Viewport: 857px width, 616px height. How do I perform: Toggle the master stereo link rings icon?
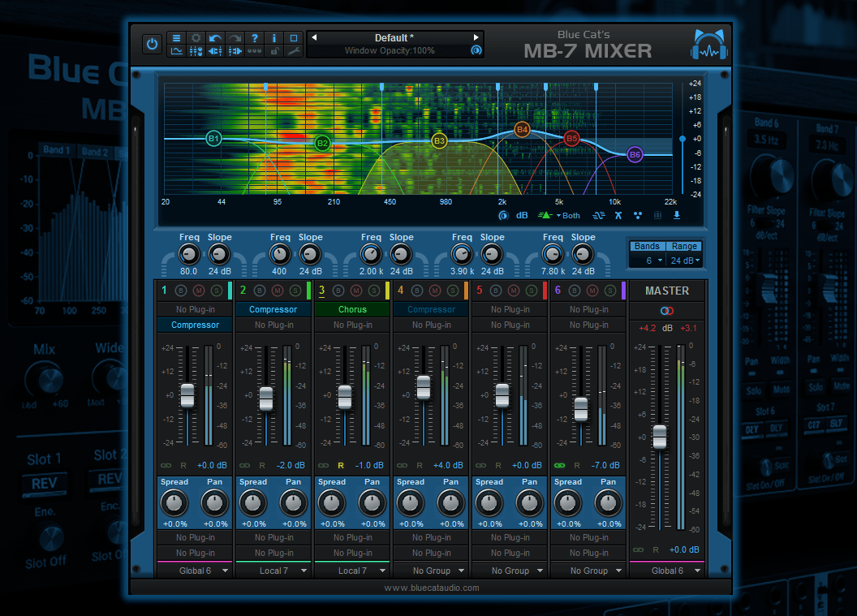click(x=667, y=311)
